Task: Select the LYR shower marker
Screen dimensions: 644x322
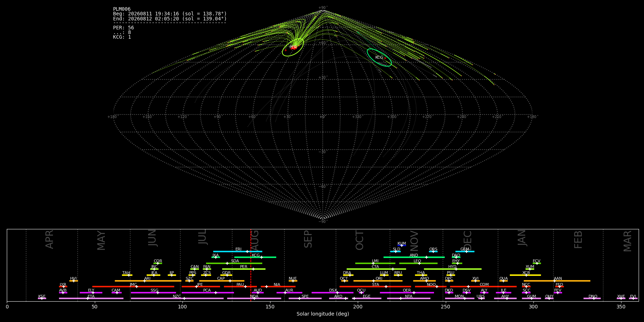Action: point(63,287)
